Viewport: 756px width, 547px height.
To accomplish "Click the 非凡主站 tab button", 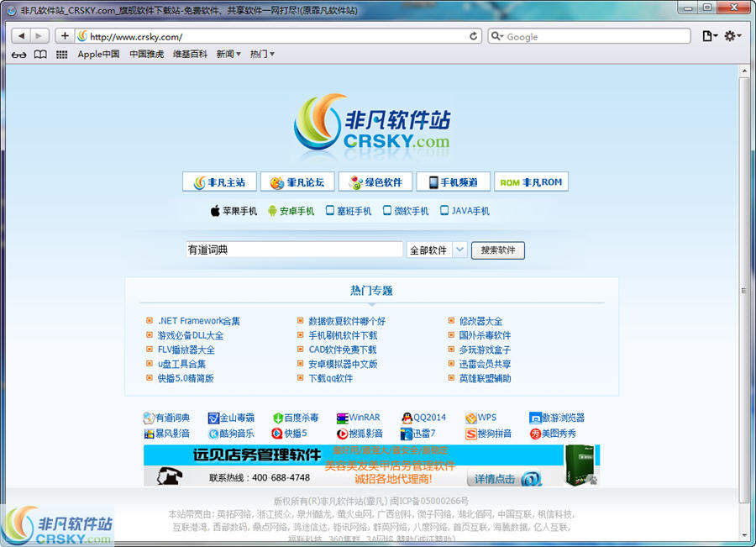I will coord(219,181).
